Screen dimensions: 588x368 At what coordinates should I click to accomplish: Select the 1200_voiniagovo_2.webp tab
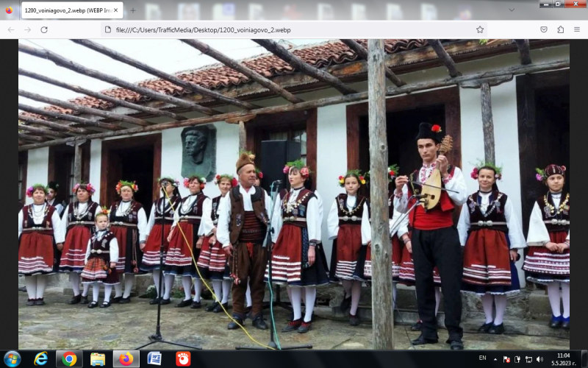72,10
